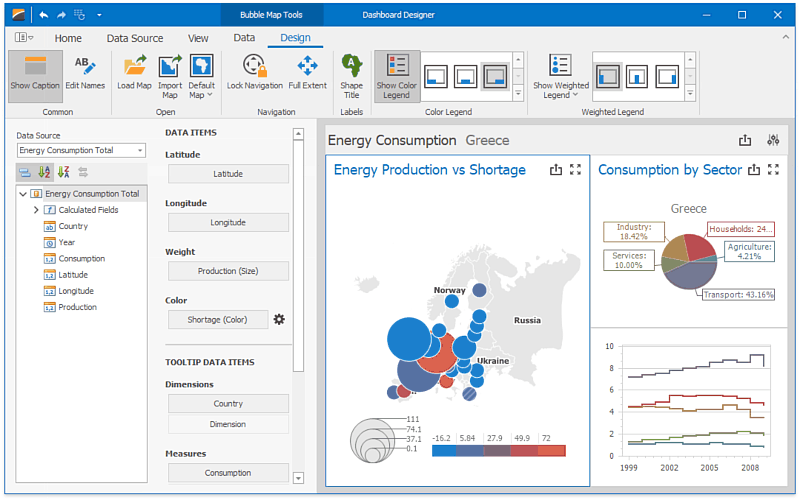Click the Production (Size) weight item
This screenshot has height=500, width=800.
coord(228,271)
